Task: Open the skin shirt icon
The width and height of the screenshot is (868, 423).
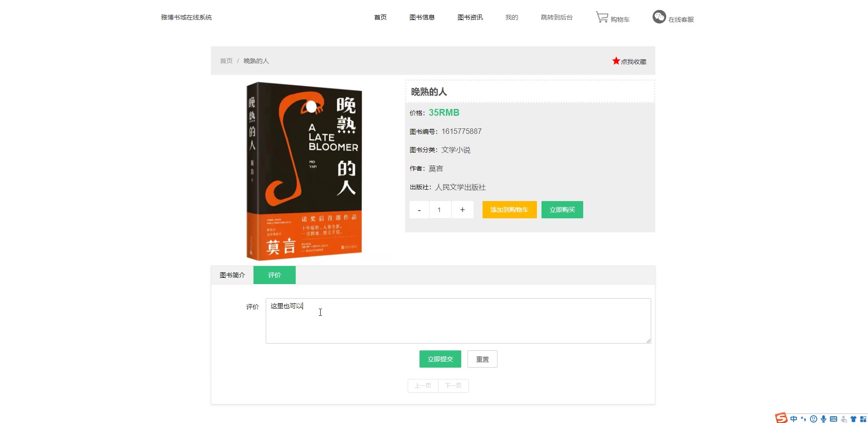Action: (853, 419)
